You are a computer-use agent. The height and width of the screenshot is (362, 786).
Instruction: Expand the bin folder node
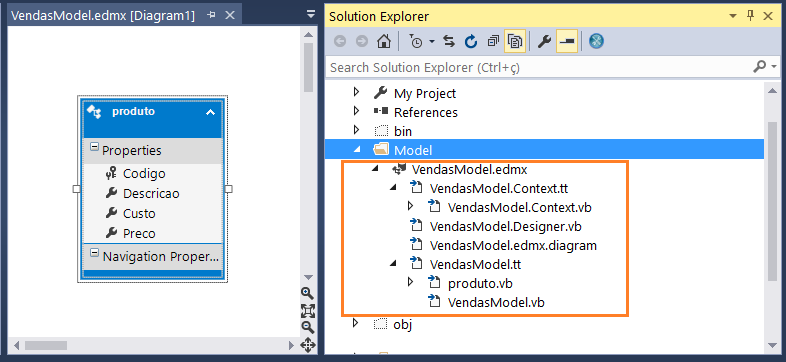point(356,130)
